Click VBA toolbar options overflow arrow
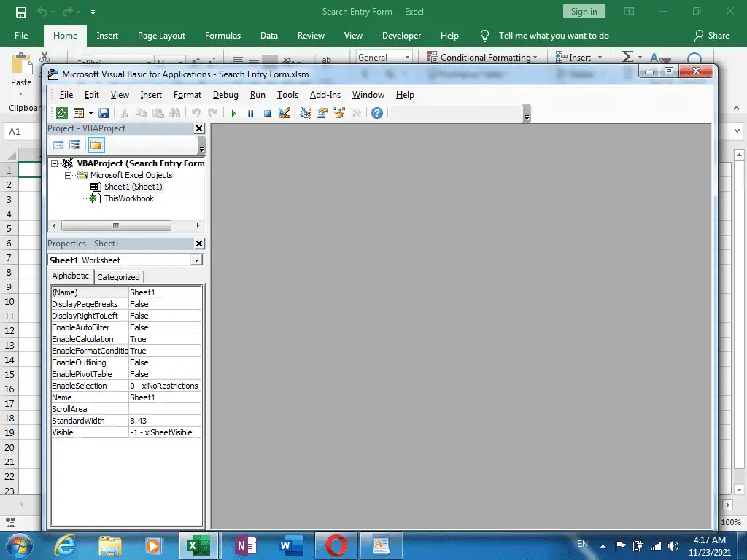The width and height of the screenshot is (747, 560). [527, 114]
